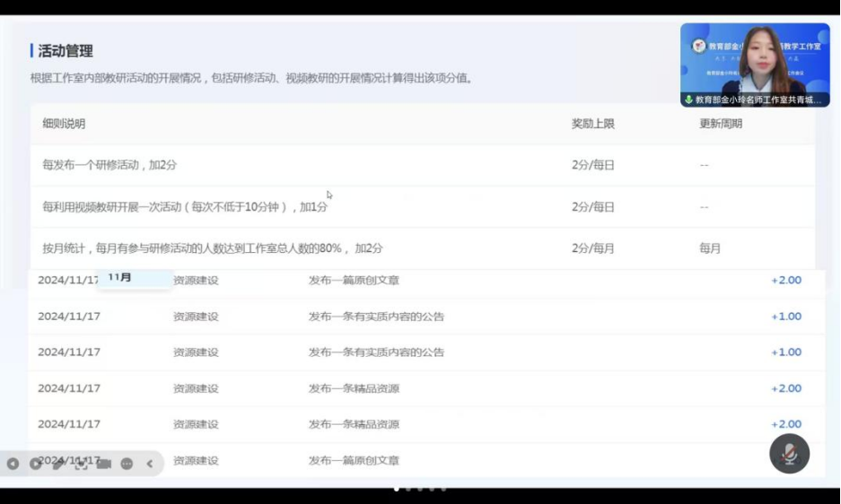Click the first 发布一条有实质内容的公告 entry

tap(376, 317)
